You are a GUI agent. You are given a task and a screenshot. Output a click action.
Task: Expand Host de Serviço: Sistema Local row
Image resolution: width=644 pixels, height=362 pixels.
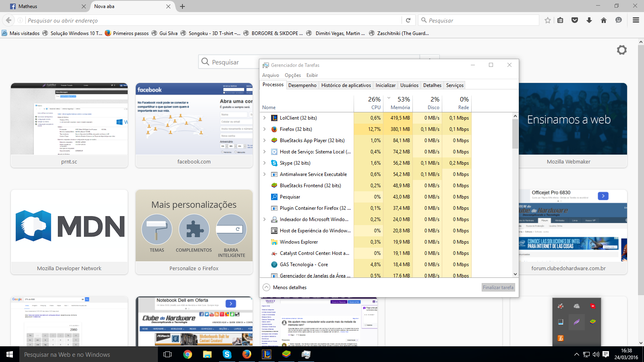click(x=264, y=152)
